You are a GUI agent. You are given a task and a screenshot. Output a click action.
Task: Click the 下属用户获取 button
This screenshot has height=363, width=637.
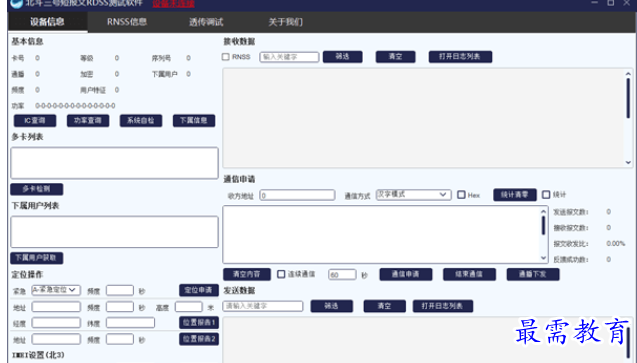coord(37,258)
